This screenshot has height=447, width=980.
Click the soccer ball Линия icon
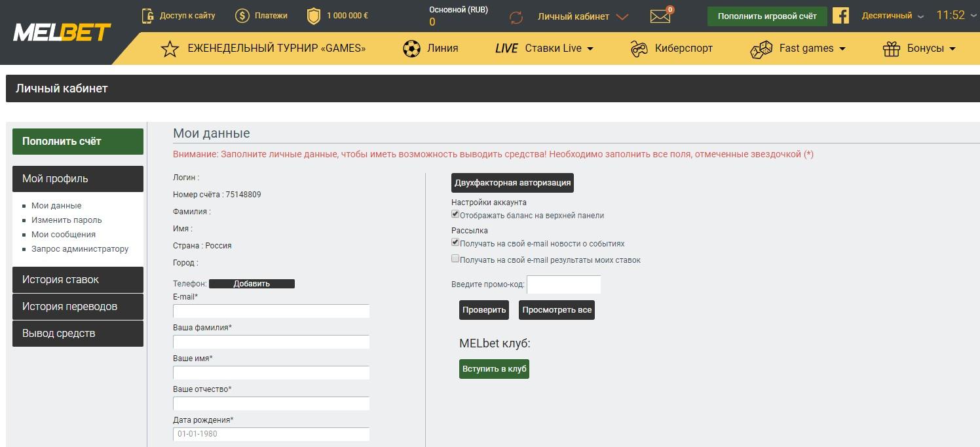(x=411, y=49)
